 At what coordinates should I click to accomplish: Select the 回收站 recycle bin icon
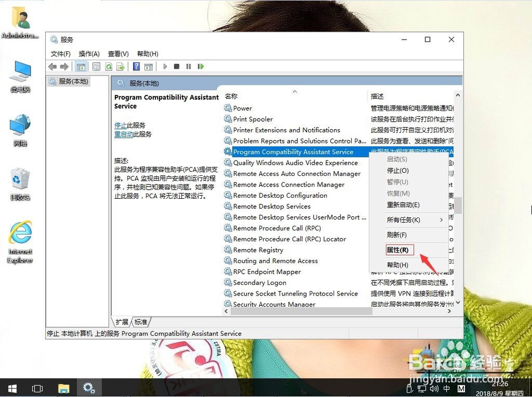coord(20,184)
